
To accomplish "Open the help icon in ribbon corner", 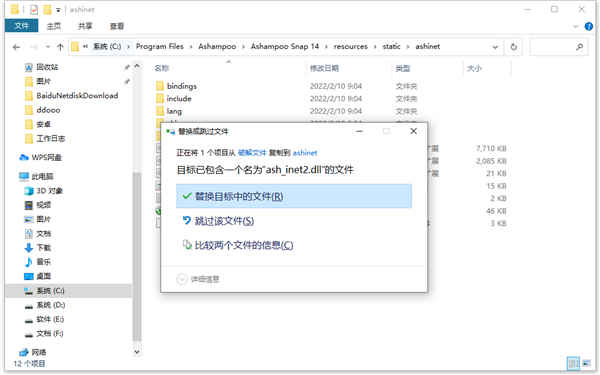I will pyautogui.click(x=589, y=26).
